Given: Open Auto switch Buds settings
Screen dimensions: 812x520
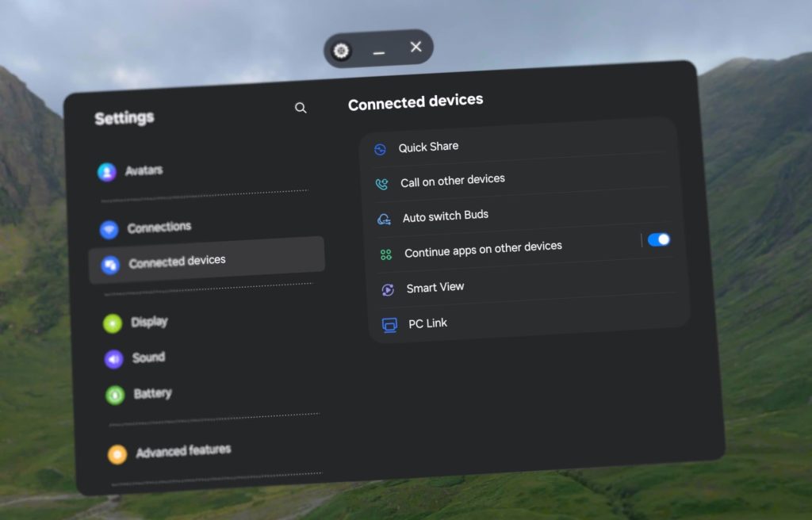Looking at the screenshot, I should [445, 216].
